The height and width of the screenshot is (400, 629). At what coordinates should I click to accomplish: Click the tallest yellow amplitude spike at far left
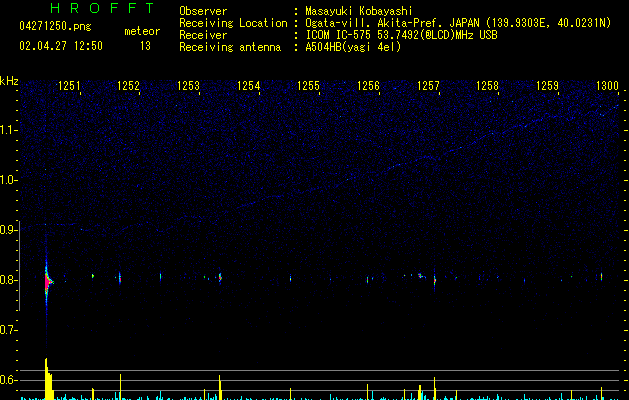point(48,379)
